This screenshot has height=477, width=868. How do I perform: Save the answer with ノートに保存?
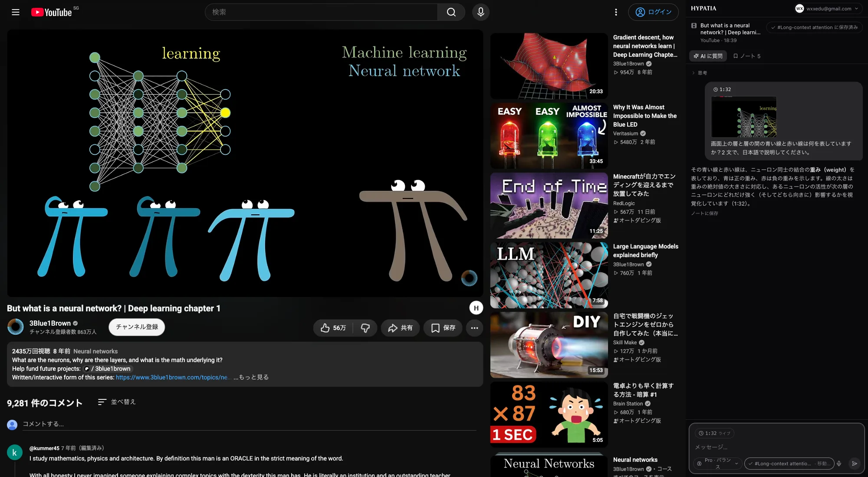click(704, 213)
